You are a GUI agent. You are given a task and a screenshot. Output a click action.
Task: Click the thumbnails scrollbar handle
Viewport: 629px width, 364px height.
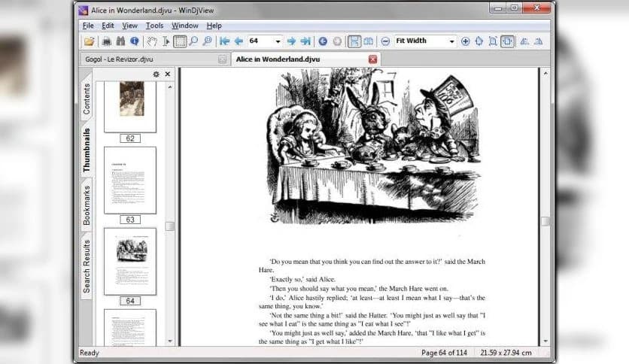pos(170,226)
